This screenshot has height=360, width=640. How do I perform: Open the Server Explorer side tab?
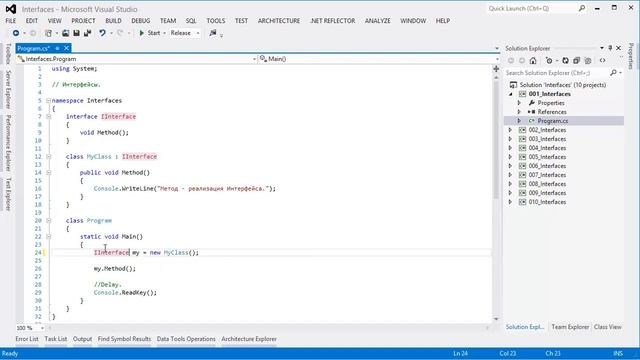[x=8, y=89]
